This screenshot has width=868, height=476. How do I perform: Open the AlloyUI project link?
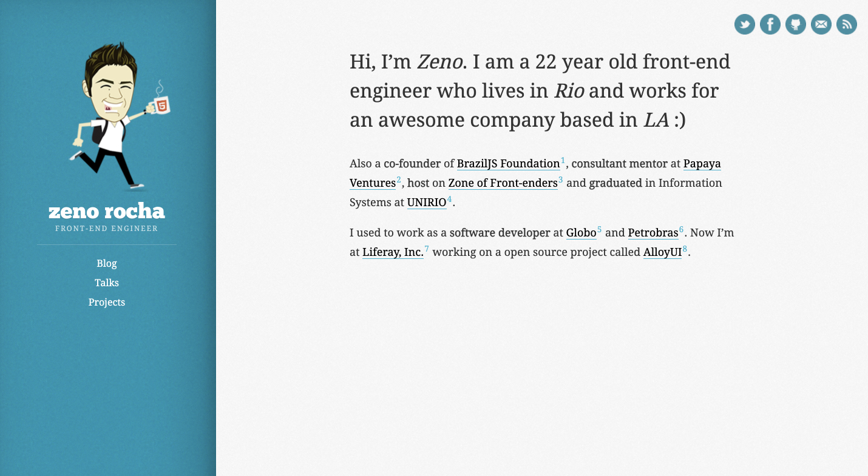662,252
